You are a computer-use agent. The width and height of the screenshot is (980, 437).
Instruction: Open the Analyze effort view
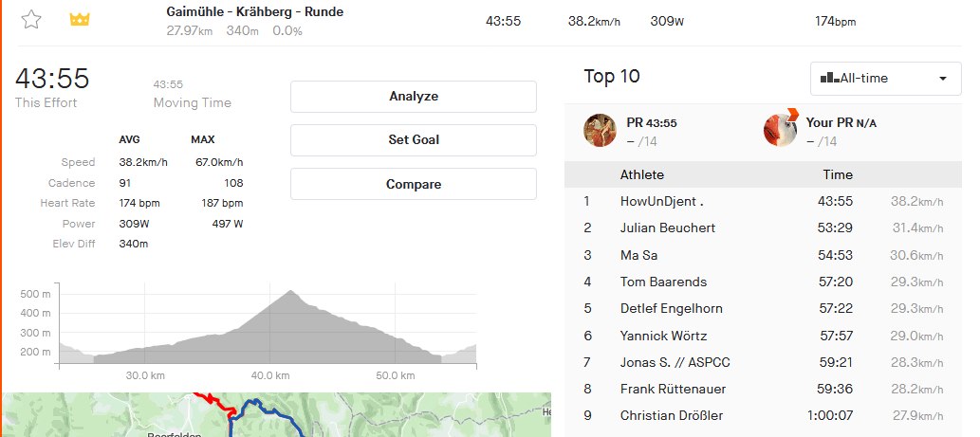[x=413, y=96]
